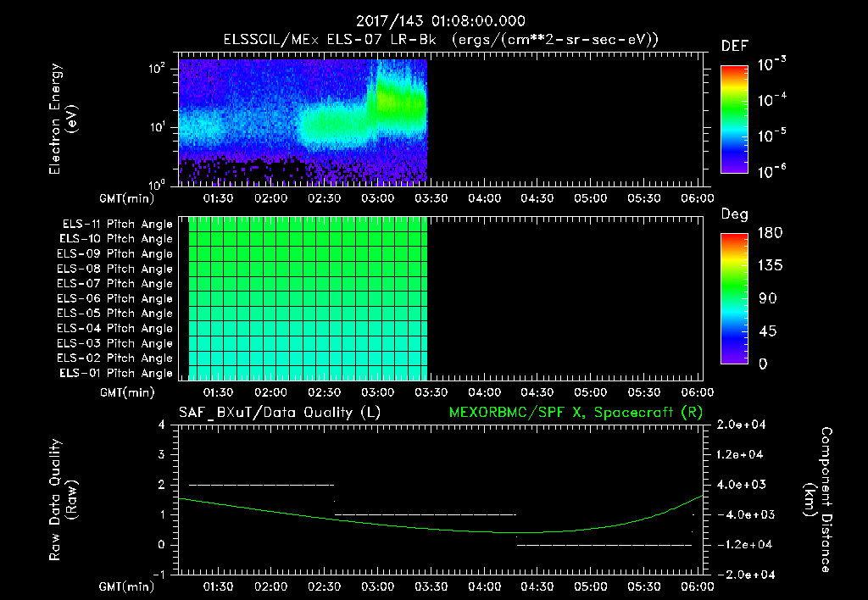Click the plot title timestamp 2017/143 01:08:00.000
This screenshot has height=600, width=868.
point(440,21)
